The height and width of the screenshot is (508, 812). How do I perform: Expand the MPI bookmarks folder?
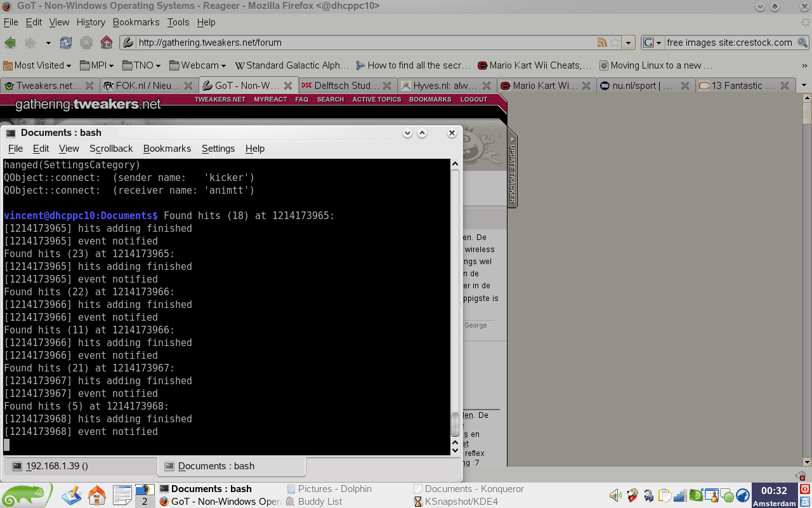97,65
